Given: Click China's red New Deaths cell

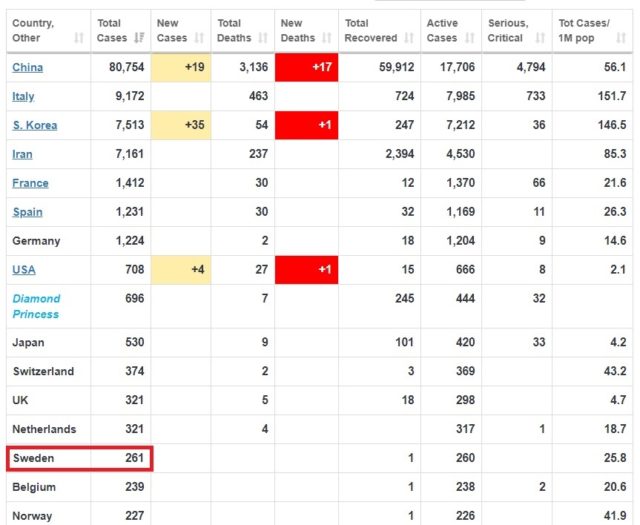Looking at the screenshot, I should pyautogui.click(x=306, y=67).
